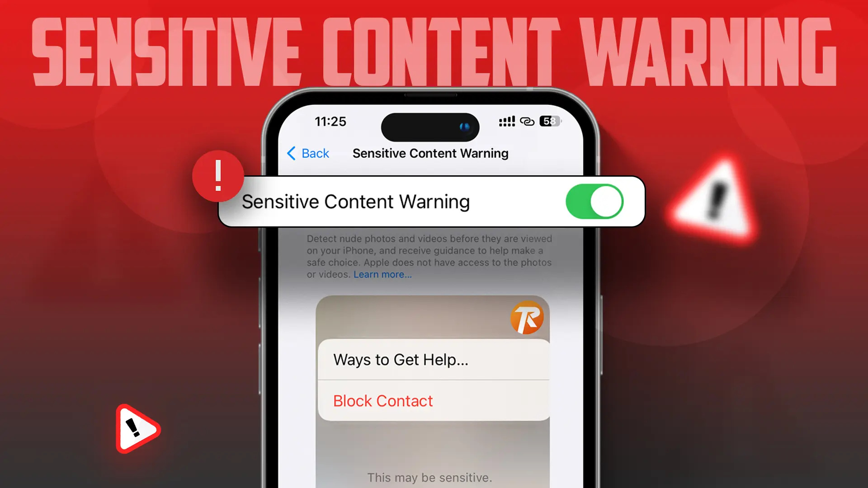Select Block Contact from context menu
The height and width of the screenshot is (488, 868).
[x=383, y=400]
